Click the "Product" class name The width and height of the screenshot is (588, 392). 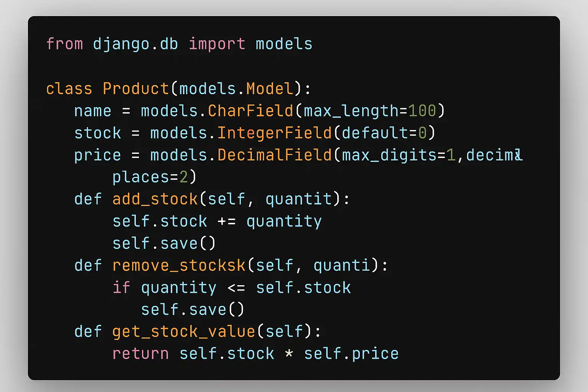[x=136, y=89]
